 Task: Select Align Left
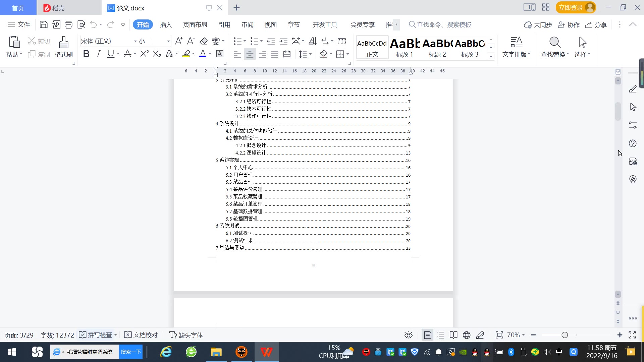pos(237,54)
